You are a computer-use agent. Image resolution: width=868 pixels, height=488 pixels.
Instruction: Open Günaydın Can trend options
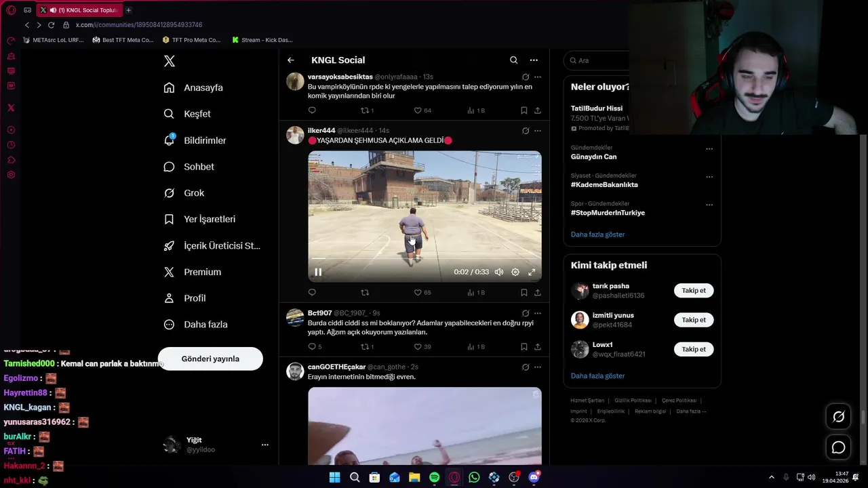(x=709, y=149)
